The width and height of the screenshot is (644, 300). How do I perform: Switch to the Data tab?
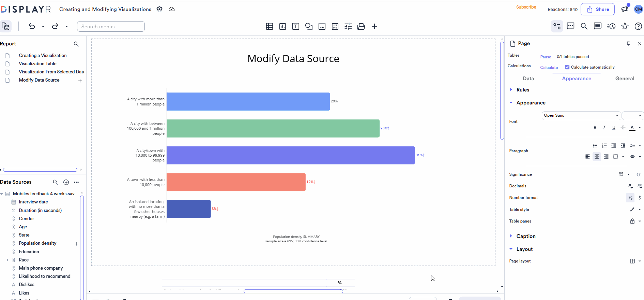click(x=528, y=78)
